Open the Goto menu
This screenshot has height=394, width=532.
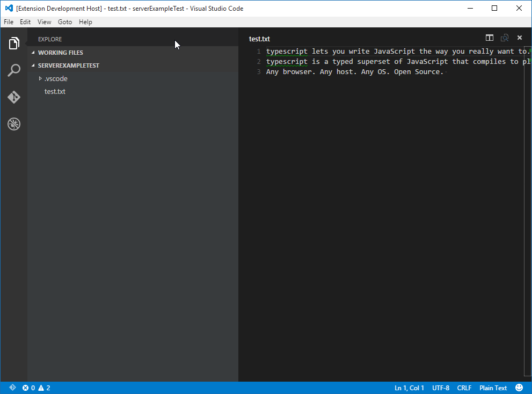[x=65, y=22]
